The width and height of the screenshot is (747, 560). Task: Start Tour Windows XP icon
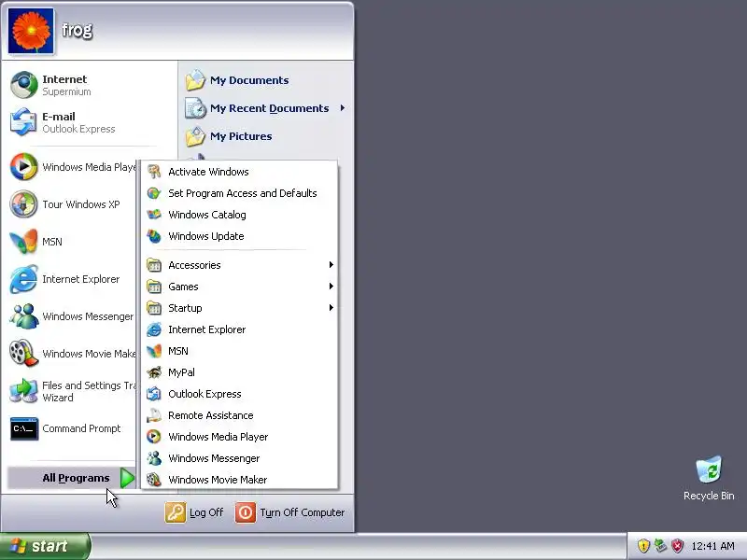(24, 204)
